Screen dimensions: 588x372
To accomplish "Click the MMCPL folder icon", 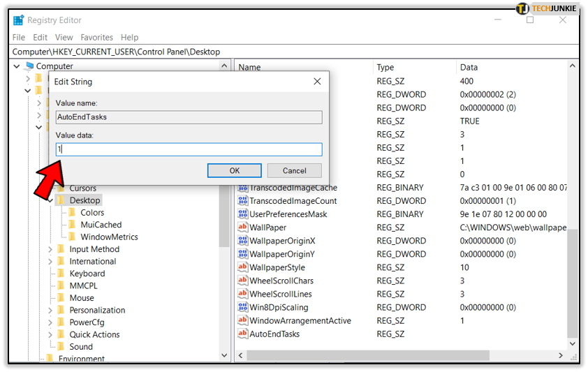I will pyautogui.click(x=61, y=285).
